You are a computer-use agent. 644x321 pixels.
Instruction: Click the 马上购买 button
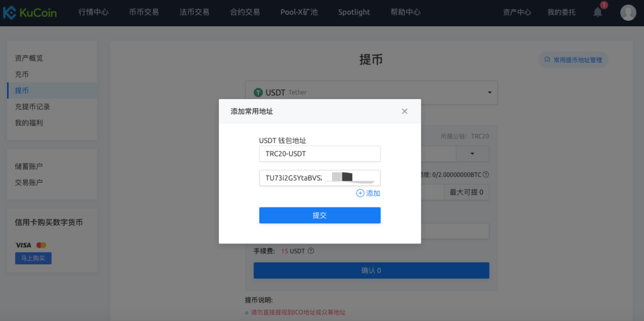tap(33, 258)
